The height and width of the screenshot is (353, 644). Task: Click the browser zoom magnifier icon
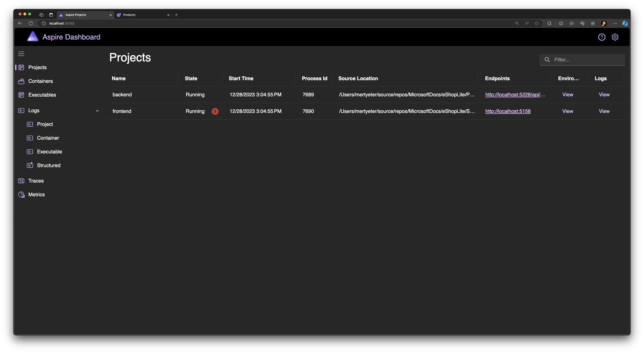[517, 23]
